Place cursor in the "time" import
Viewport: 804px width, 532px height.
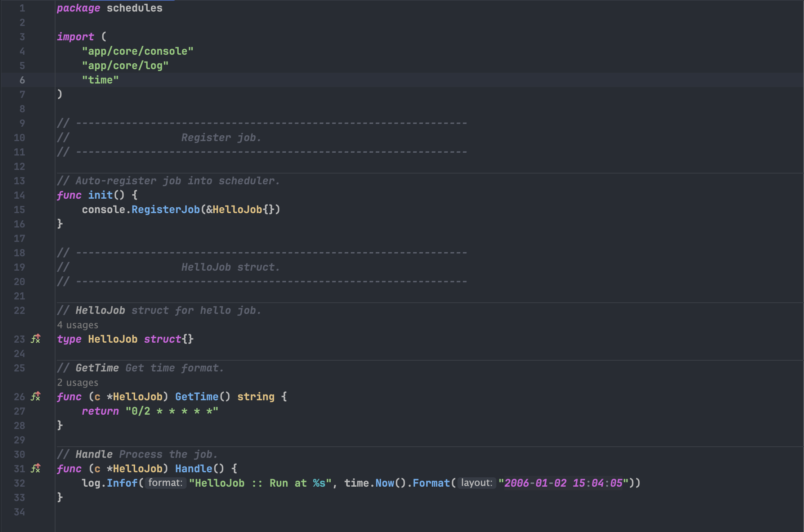pyautogui.click(x=100, y=80)
